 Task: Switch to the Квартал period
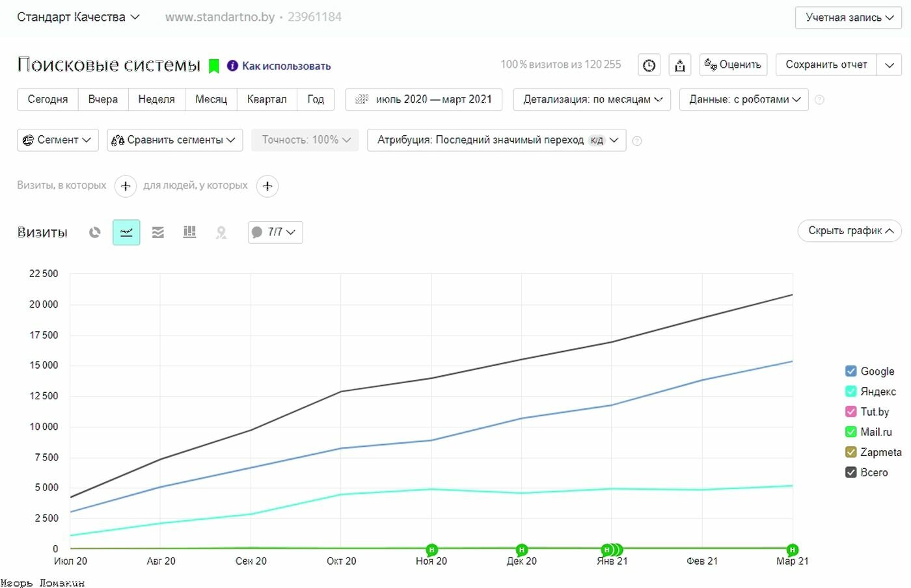[267, 100]
